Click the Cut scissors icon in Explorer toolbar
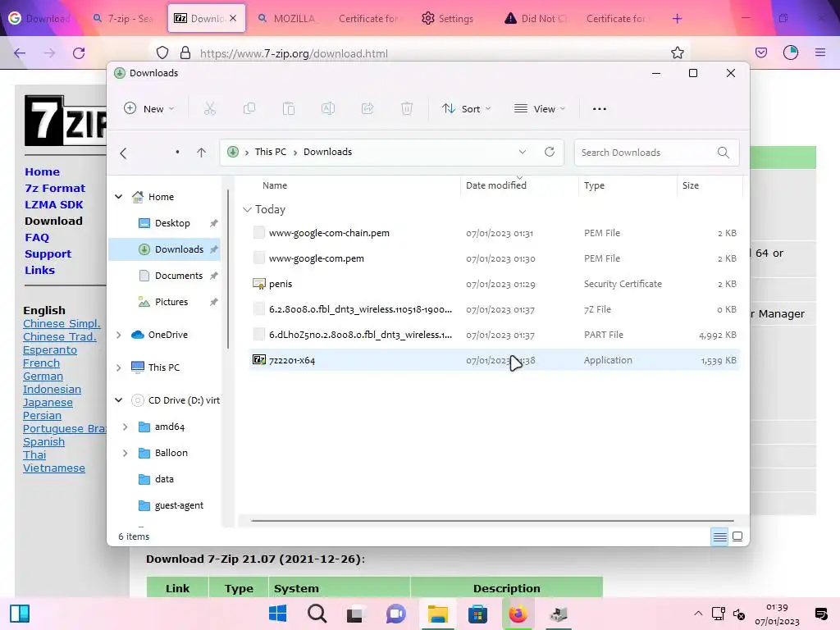The image size is (840, 630). (x=209, y=109)
